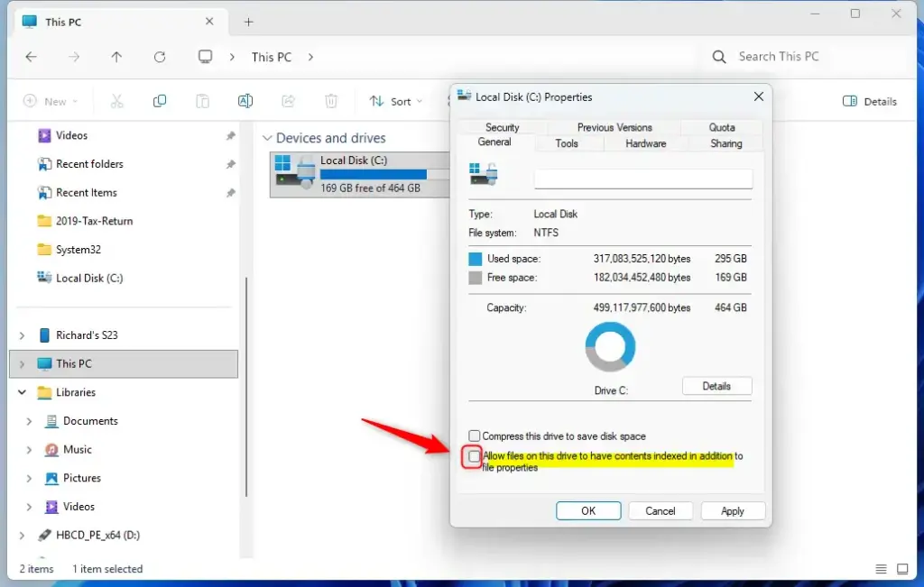Collapse the Libraries tree node
This screenshot has width=924, height=587.
[22, 392]
